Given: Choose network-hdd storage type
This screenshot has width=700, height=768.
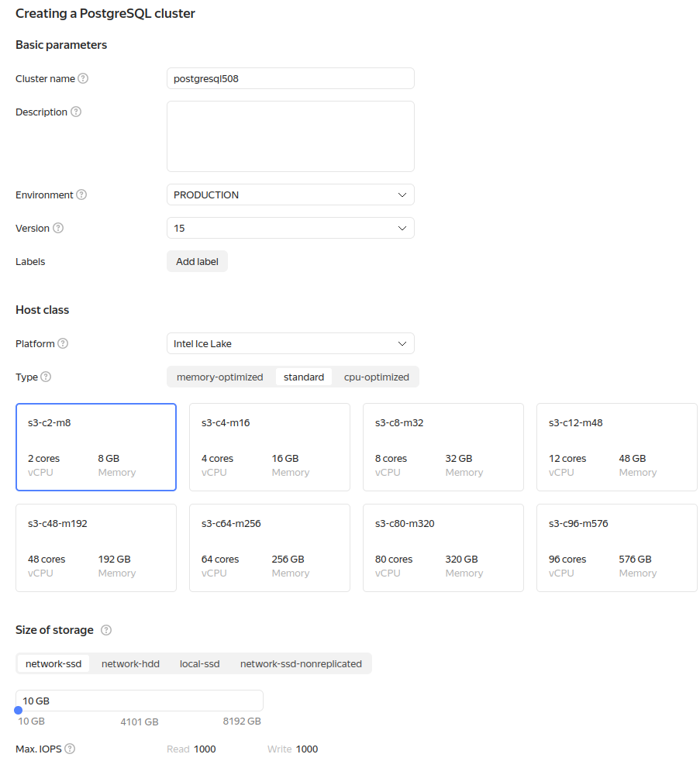Looking at the screenshot, I should click(x=130, y=663).
